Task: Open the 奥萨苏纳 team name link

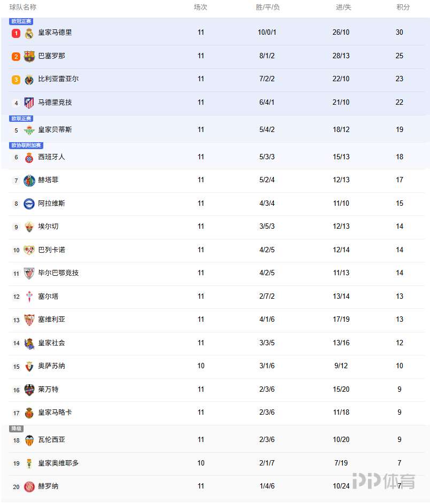Action: (x=51, y=366)
